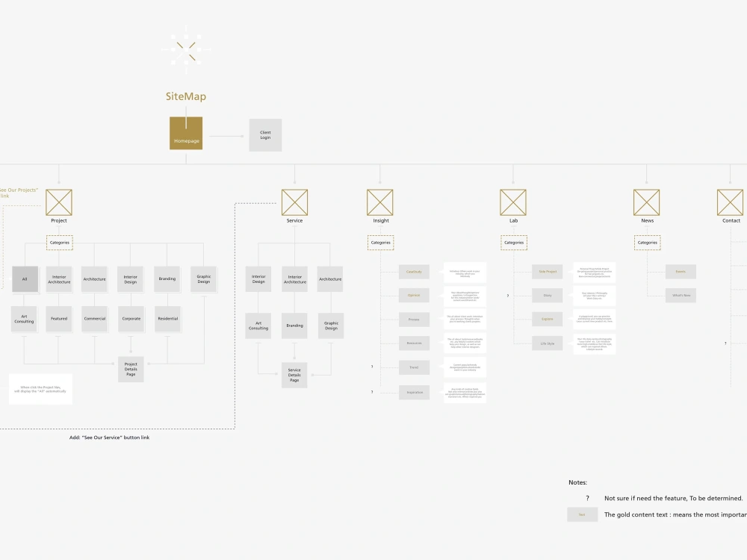Open the Service Details Page node

pos(294,376)
